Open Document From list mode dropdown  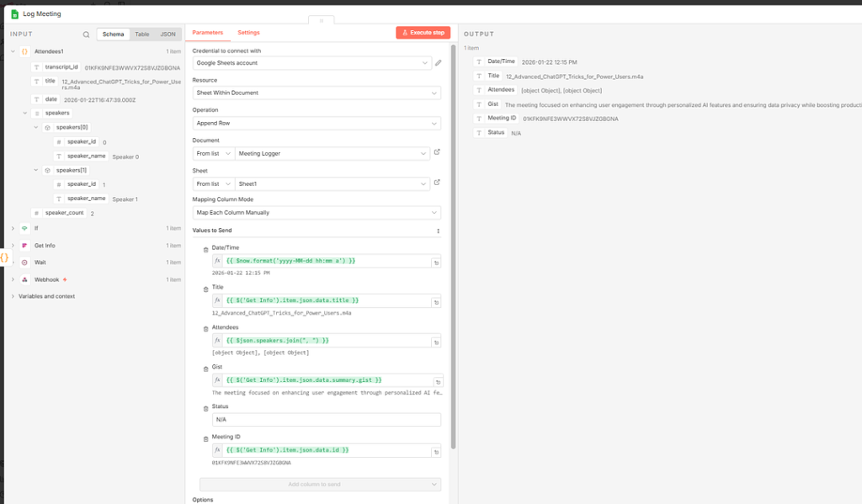click(x=213, y=153)
